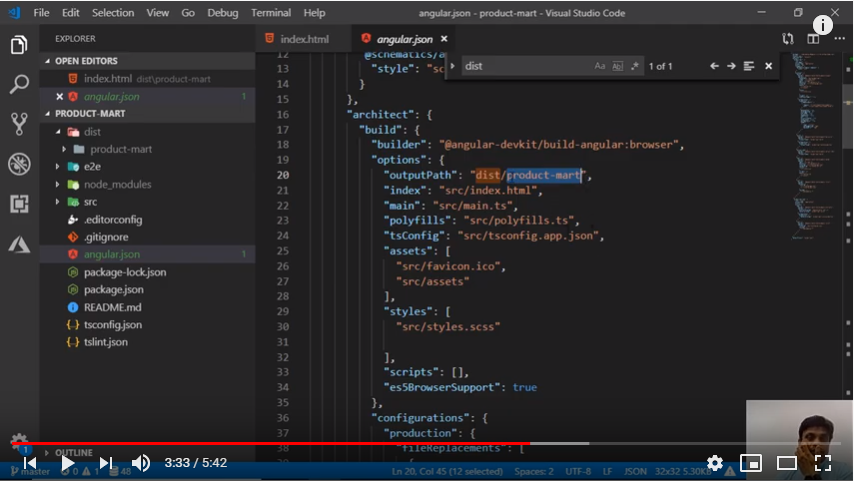Toggle Match Whole Word in find widget
854x481 pixels.
click(617, 66)
